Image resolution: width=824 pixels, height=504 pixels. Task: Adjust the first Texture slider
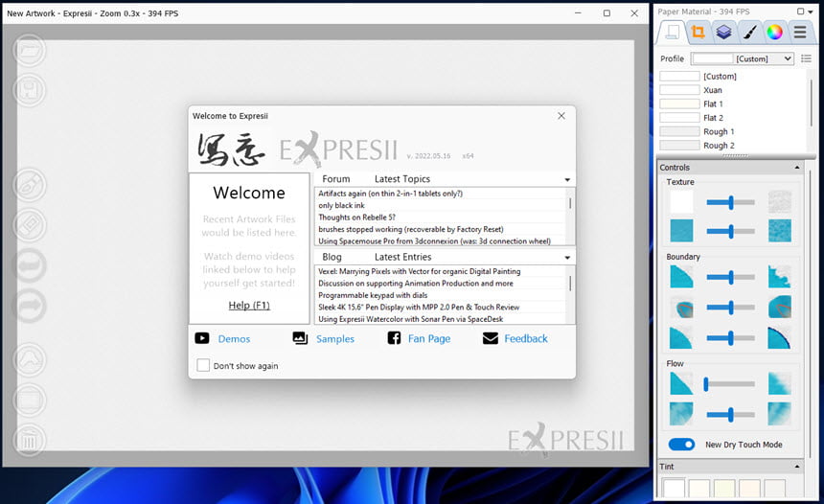coord(730,202)
